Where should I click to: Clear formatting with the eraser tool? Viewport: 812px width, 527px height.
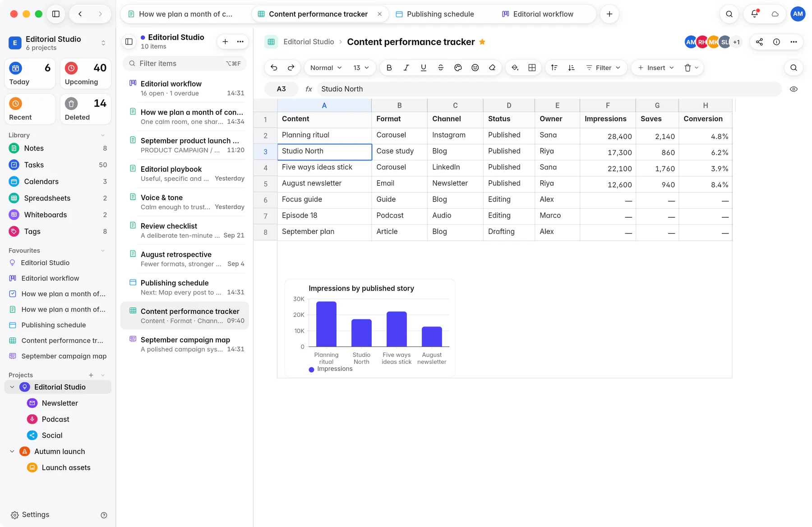point(492,68)
